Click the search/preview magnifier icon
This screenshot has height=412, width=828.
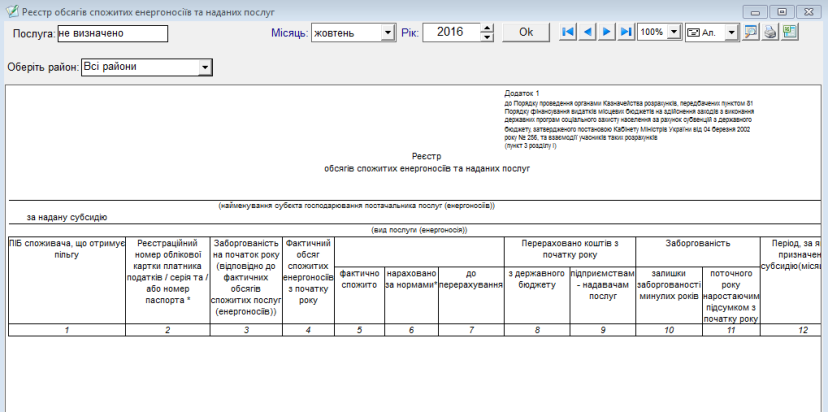tap(751, 32)
